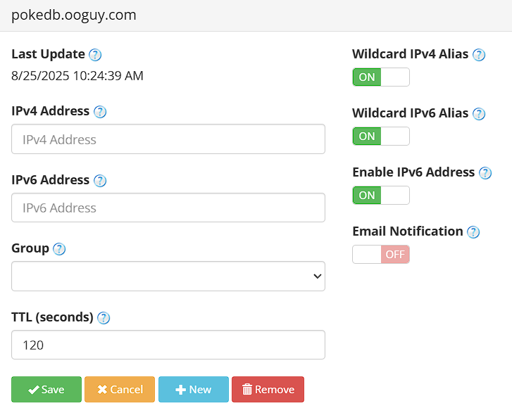Click help icon beside TTL (seconds)
Screen dimensions: 512x420
(x=104, y=318)
